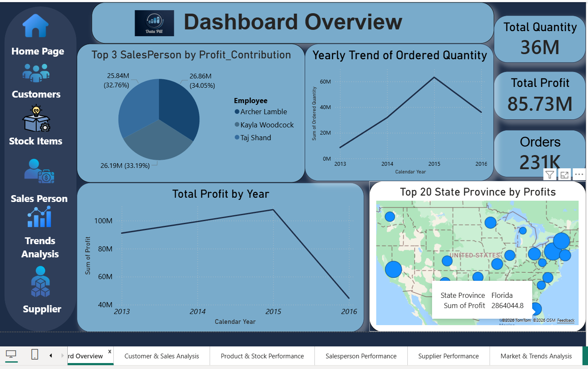Screen dimensions: 588x369
Task: Click the Data Pill logo in the header
Action: (x=154, y=23)
